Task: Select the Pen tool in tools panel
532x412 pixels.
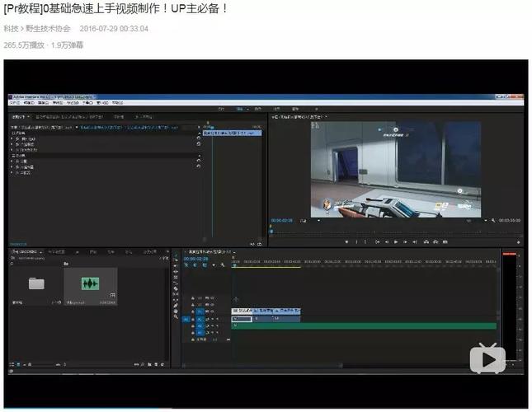Action: [x=176, y=305]
